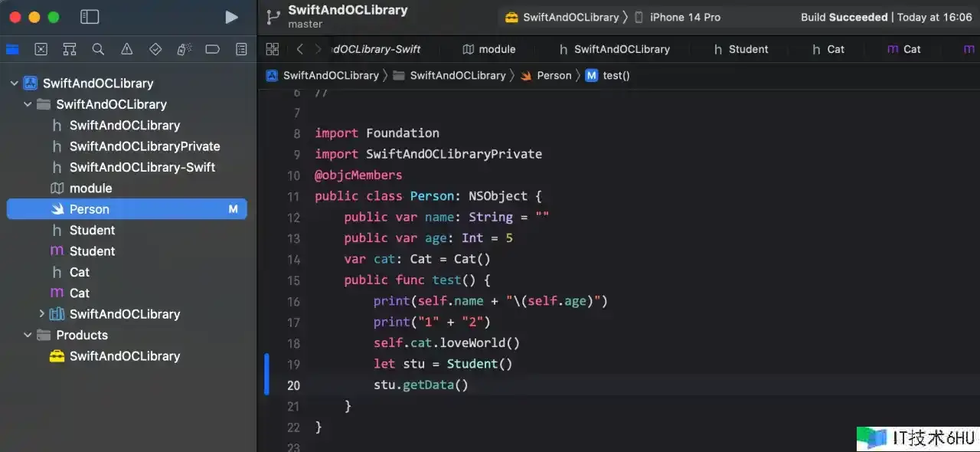
Task: Collapse the Products group
Action: (x=28, y=336)
